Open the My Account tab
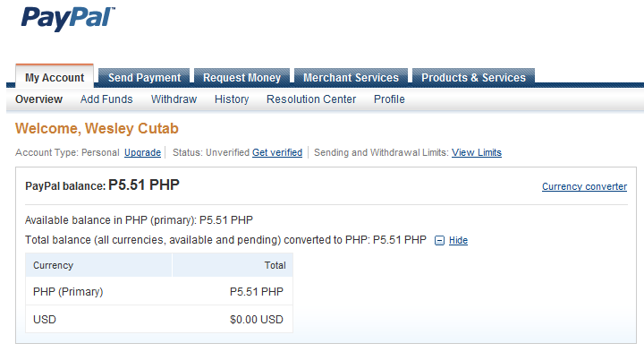 [x=55, y=76]
